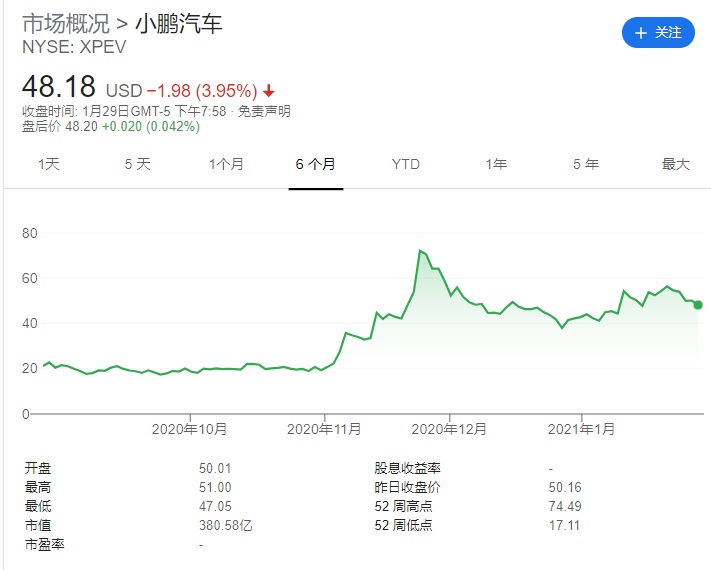The height and width of the screenshot is (570, 711).
Task: Click the 20 y-axis label
Action: pyautogui.click(x=30, y=368)
